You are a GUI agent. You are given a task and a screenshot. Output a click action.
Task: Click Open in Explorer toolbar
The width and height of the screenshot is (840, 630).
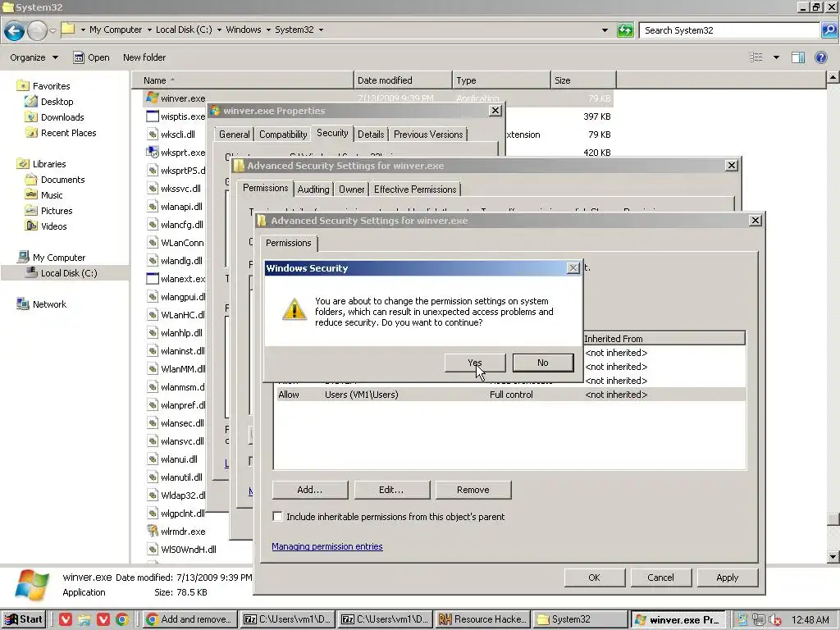[91, 57]
